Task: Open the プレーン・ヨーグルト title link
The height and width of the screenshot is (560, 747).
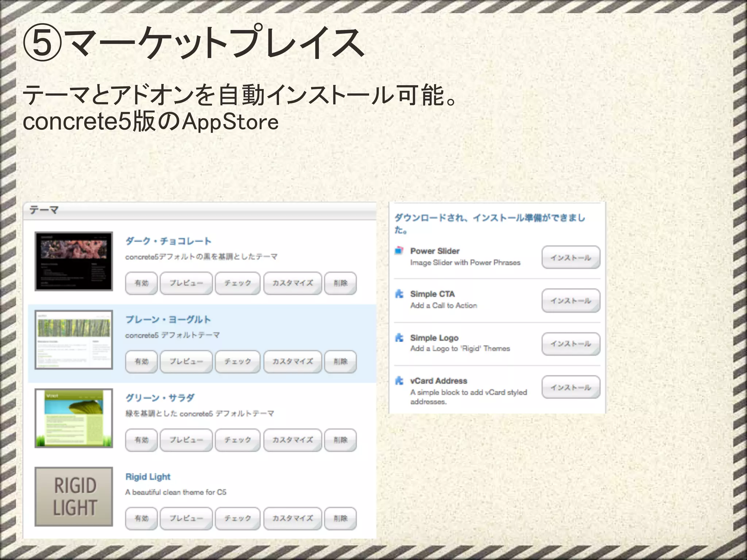Action: (168, 319)
